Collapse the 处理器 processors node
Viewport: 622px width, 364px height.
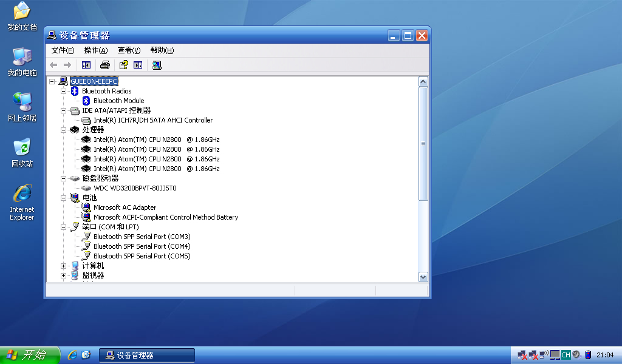[64, 130]
